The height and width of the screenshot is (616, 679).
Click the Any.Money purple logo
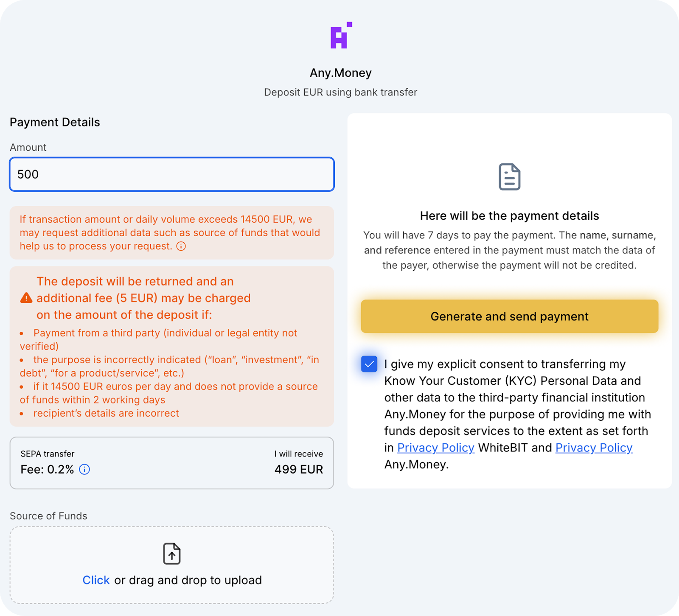coord(341,35)
